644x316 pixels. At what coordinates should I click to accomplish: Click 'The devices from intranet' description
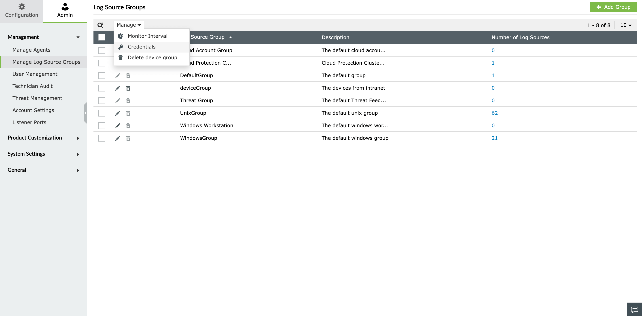353,88
